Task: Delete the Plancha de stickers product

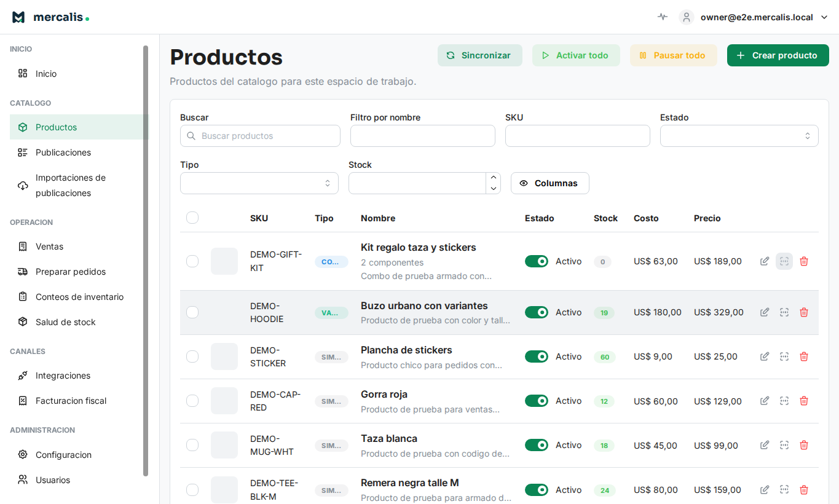Action: click(x=804, y=356)
